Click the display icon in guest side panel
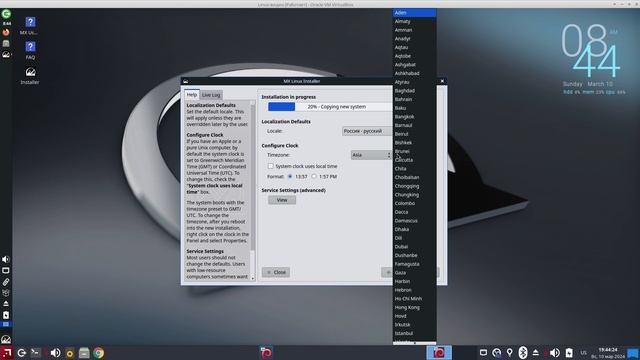Viewport: 640px width, 360px height. 6,271
